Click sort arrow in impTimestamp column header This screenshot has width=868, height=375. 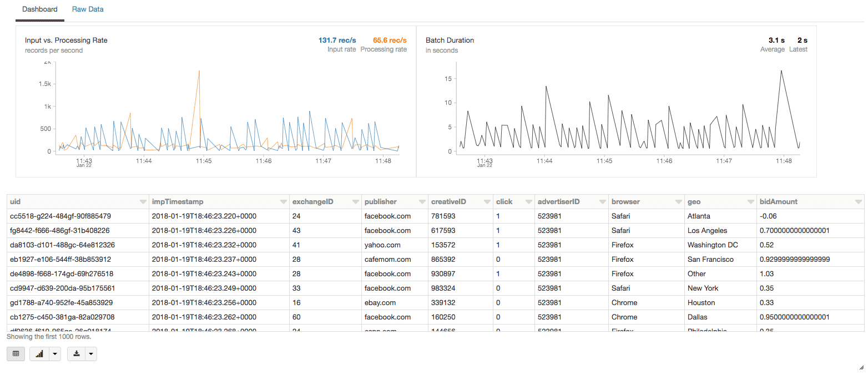[284, 202]
